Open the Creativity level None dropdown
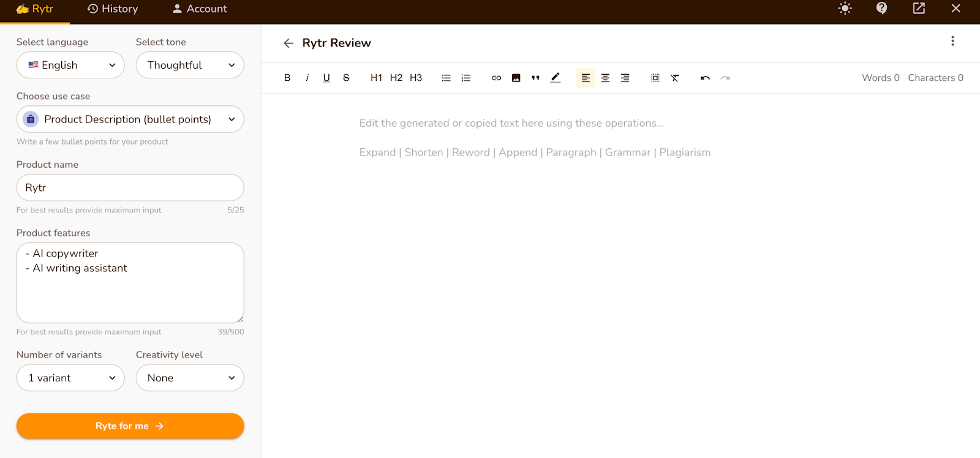Viewport: 980px width, 458px height. click(x=190, y=378)
